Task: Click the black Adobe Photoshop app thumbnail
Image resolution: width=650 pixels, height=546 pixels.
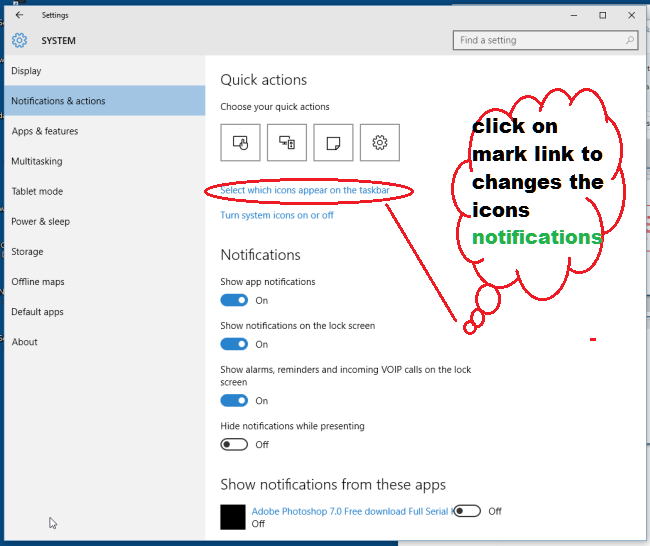Action: (233, 517)
